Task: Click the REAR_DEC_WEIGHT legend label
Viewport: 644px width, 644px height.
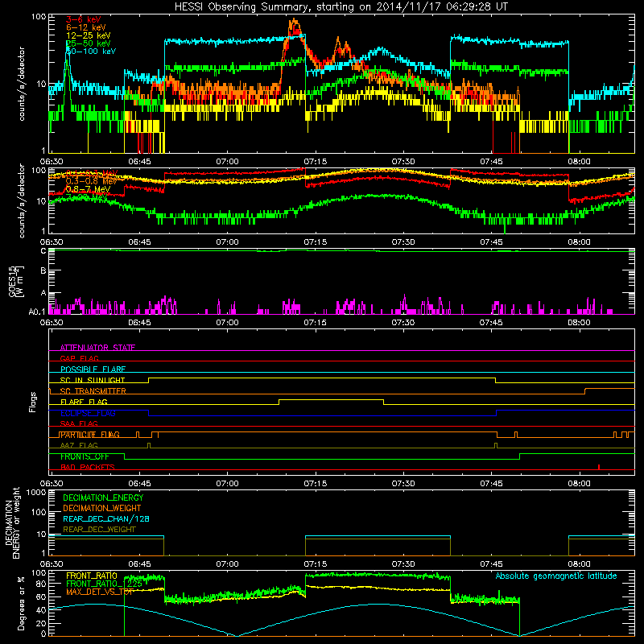Action: pyautogui.click(x=99, y=530)
